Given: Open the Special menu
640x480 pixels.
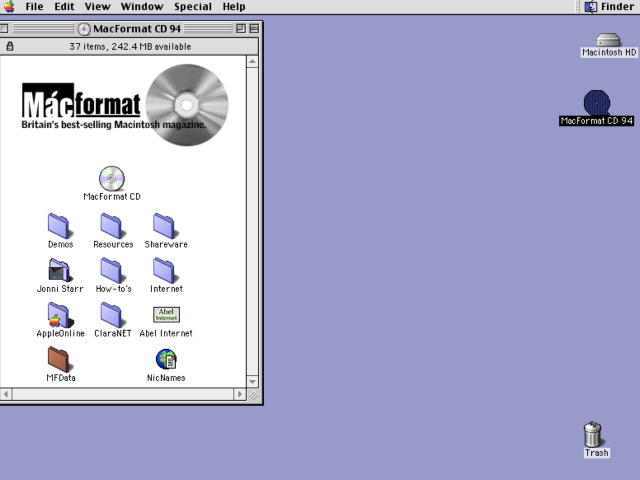Looking at the screenshot, I should 193,7.
